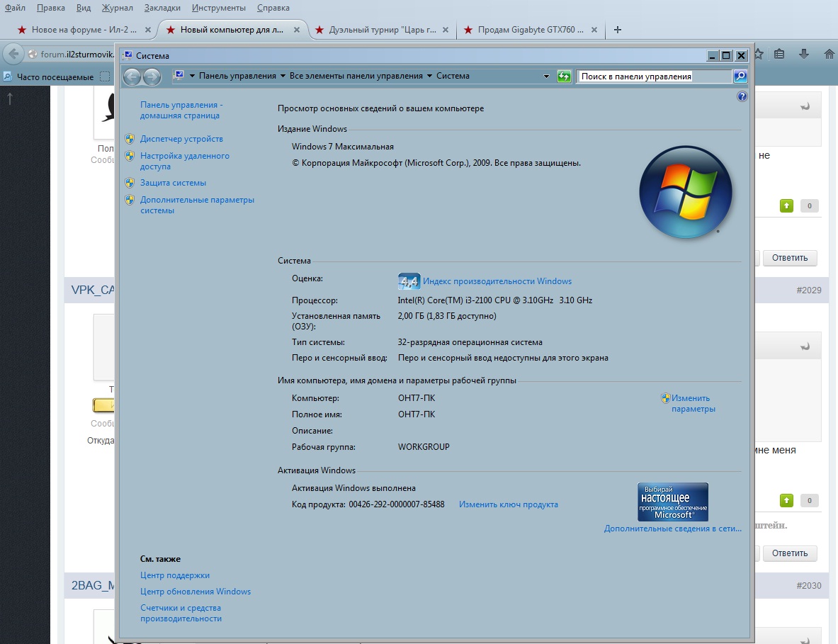Viewport: 838px width, 644px height.
Task: Open "Настройка удаленного доступа"
Action: [184, 162]
